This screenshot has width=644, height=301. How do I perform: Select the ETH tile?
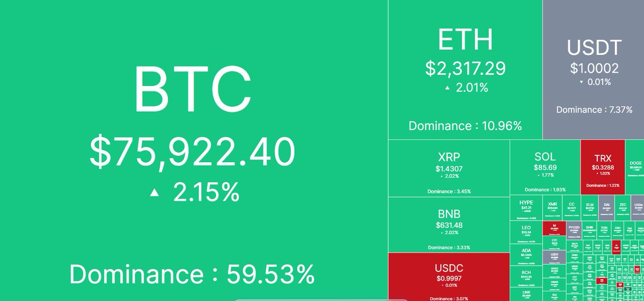click(465, 70)
